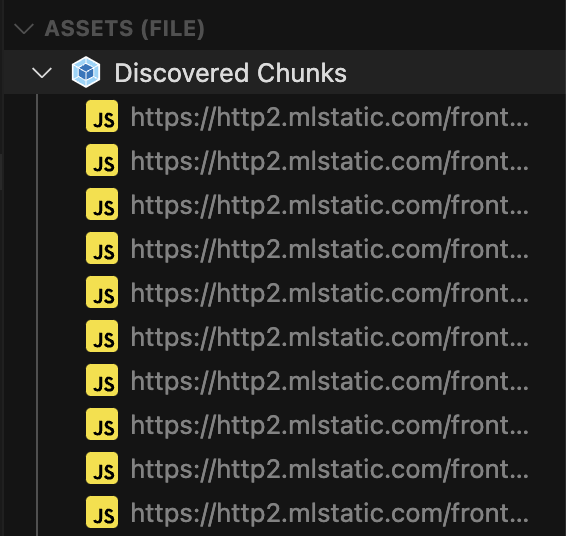This screenshot has width=566, height=536.
Task: Open the third mlstatic.com chunk URL
Action: pos(330,205)
